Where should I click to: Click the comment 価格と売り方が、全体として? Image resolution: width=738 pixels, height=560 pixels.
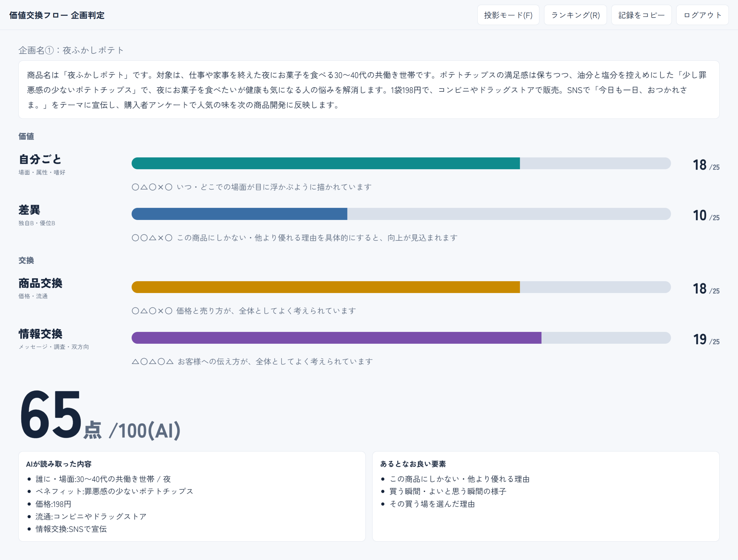(266, 311)
